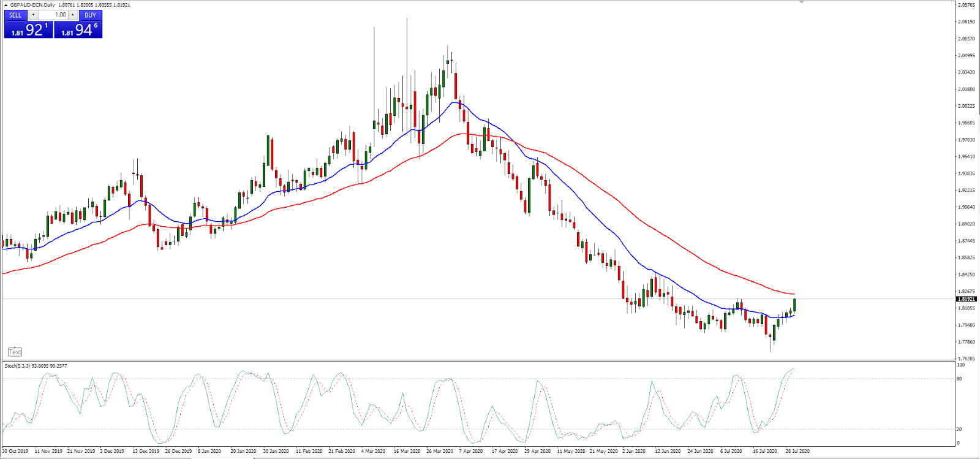Click the 28 Jul 2020 date label
980x459 pixels.
[797, 451]
